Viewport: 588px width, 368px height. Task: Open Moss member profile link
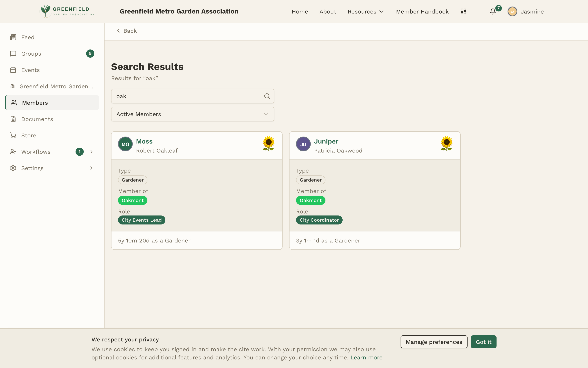(x=144, y=141)
